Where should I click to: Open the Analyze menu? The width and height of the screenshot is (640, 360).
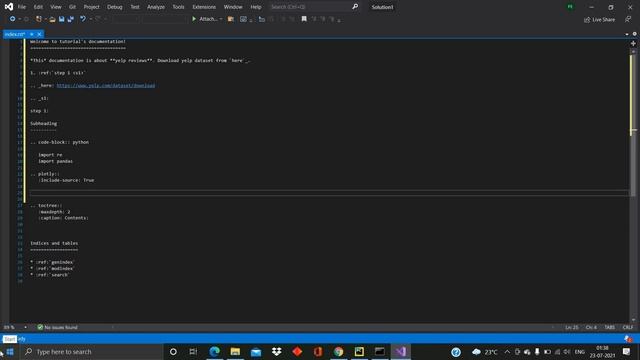[x=156, y=7]
